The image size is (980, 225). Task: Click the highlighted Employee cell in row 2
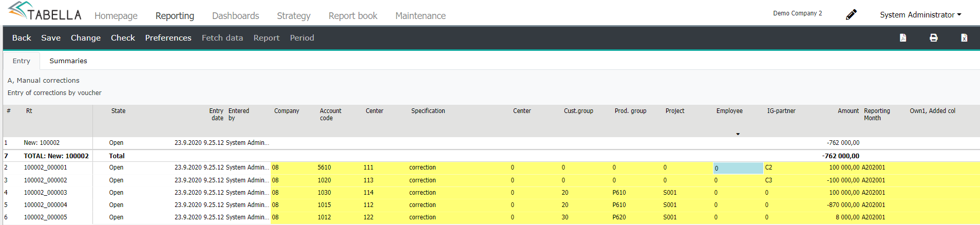pyautogui.click(x=738, y=168)
